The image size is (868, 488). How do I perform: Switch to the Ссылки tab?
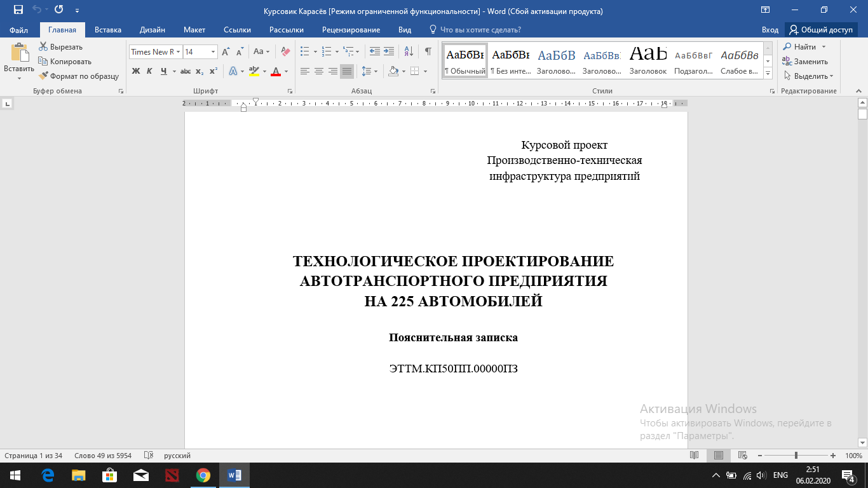[x=237, y=30]
